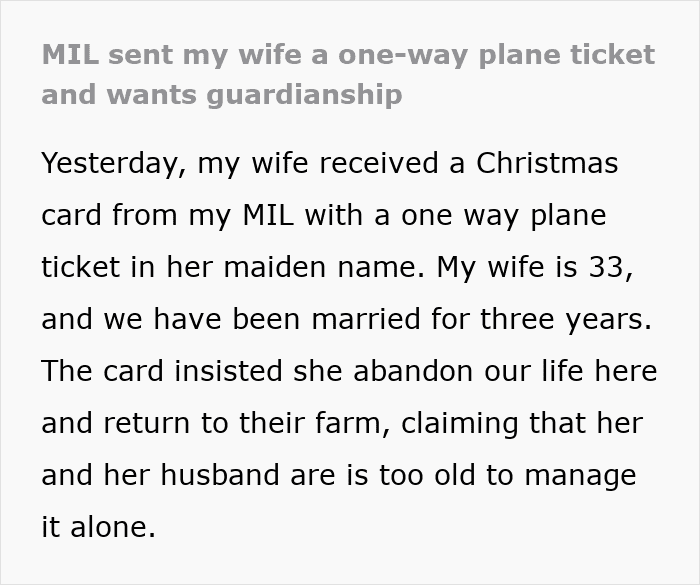The image size is (700, 585).
Task: Click the word "Yesterday" starting the paragraph
Action: pyautogui.click(x=110, y=163)
